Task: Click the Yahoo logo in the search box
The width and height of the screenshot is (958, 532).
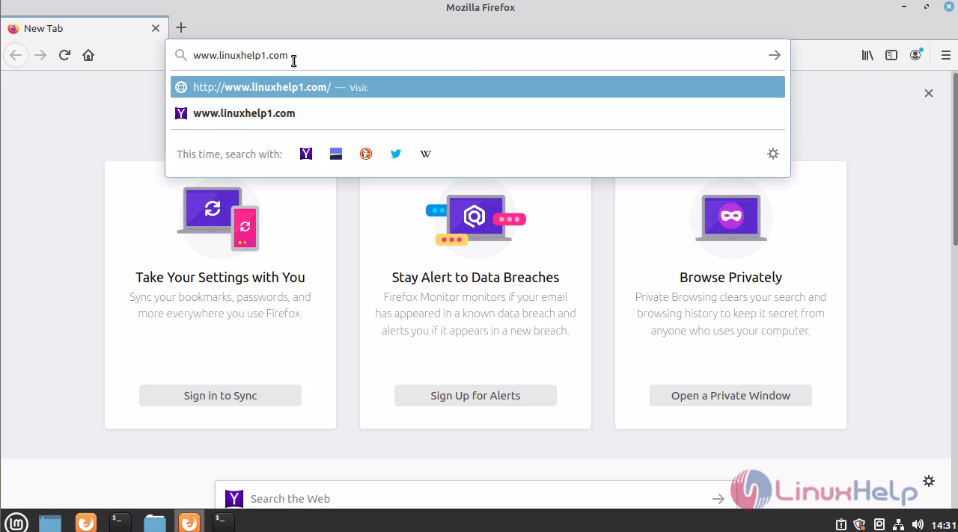Action: pos(233,498)
